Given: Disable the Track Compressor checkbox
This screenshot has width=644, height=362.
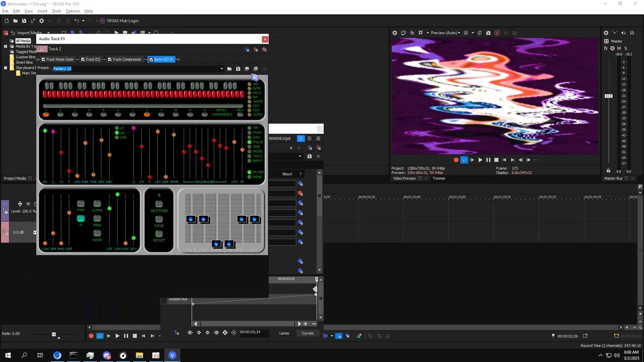Looking at the screenshot, I should (110, 59).
